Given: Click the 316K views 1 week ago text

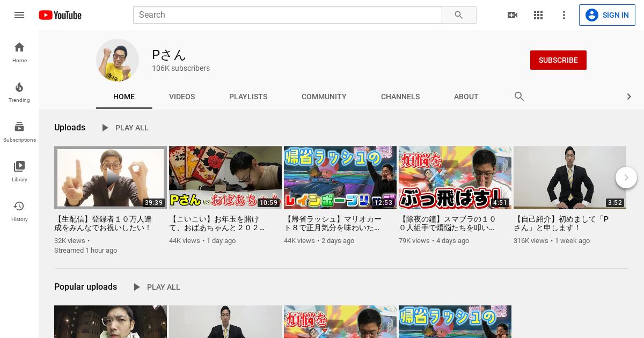Looking at the screenshot, I should (x=552, y=241).
